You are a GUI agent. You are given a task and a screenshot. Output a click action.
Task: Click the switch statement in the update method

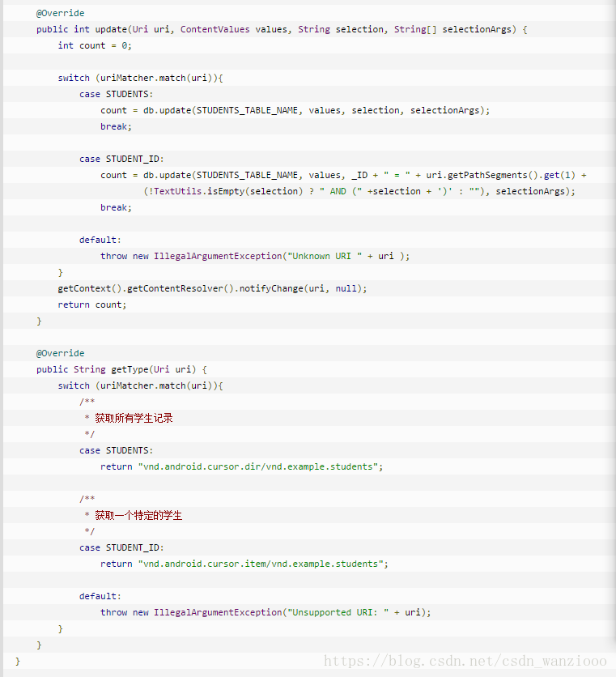pyautogui.click(x=140, y=79)
